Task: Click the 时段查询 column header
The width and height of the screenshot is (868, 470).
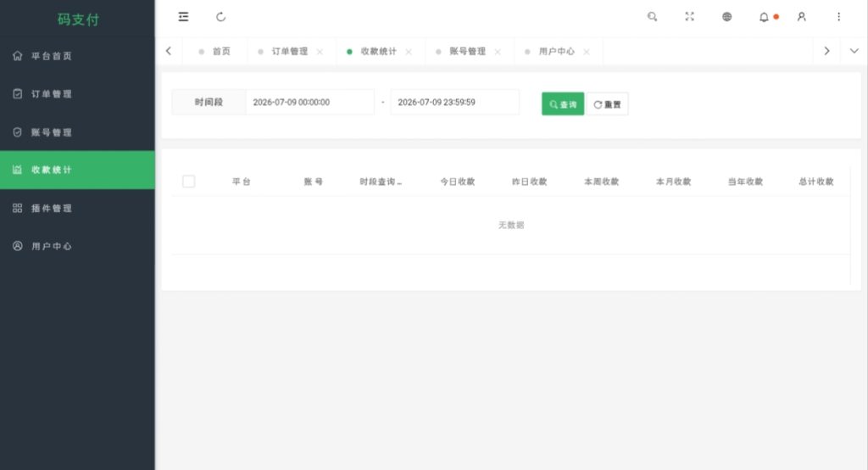Action: [x=381, y=182]
